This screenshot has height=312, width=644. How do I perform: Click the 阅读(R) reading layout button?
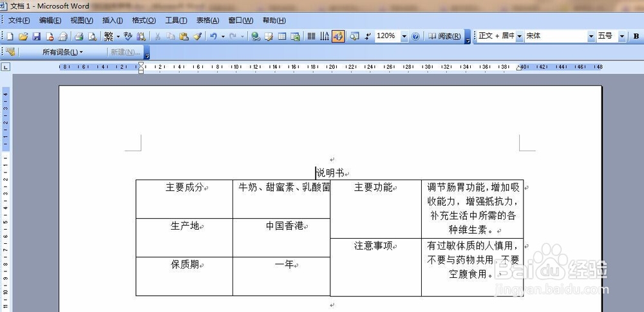444,37
